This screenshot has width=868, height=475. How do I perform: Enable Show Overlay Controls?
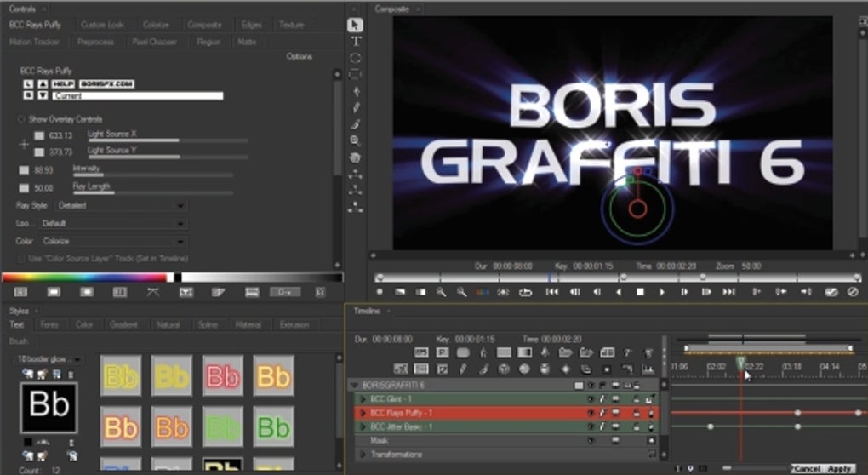[x=22, y=119]
